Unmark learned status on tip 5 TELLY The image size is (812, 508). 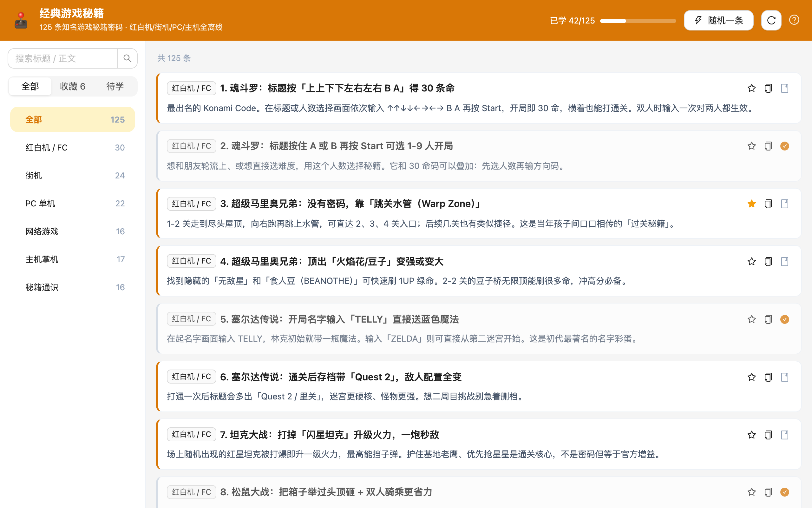pyautogui.click(x=784, y=319)
